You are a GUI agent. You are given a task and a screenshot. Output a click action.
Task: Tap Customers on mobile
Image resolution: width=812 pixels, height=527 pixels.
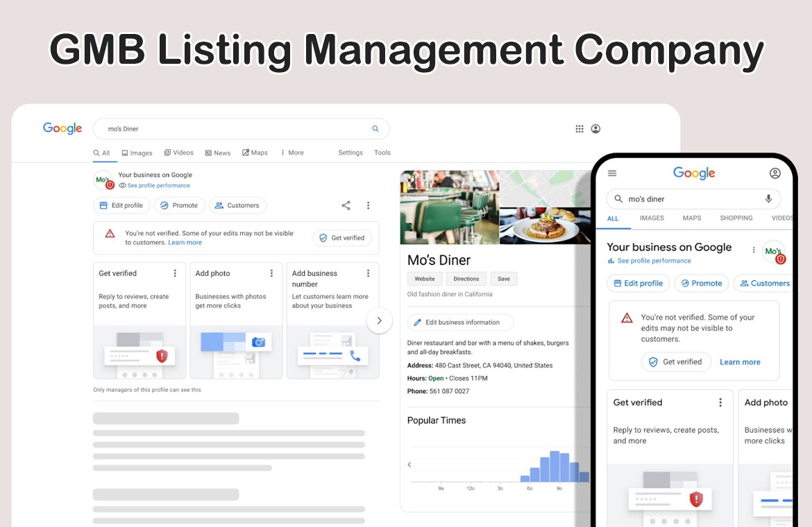763,284
